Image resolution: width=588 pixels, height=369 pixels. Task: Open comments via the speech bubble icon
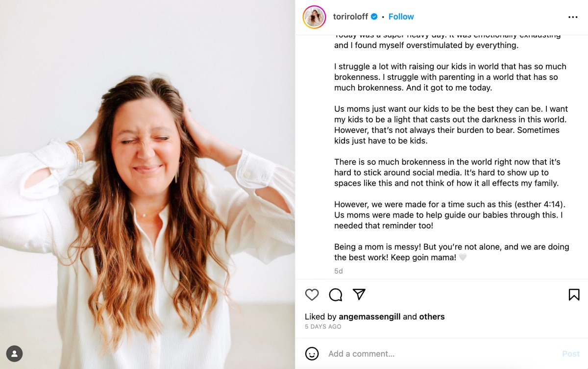click(x=335, y=295)
